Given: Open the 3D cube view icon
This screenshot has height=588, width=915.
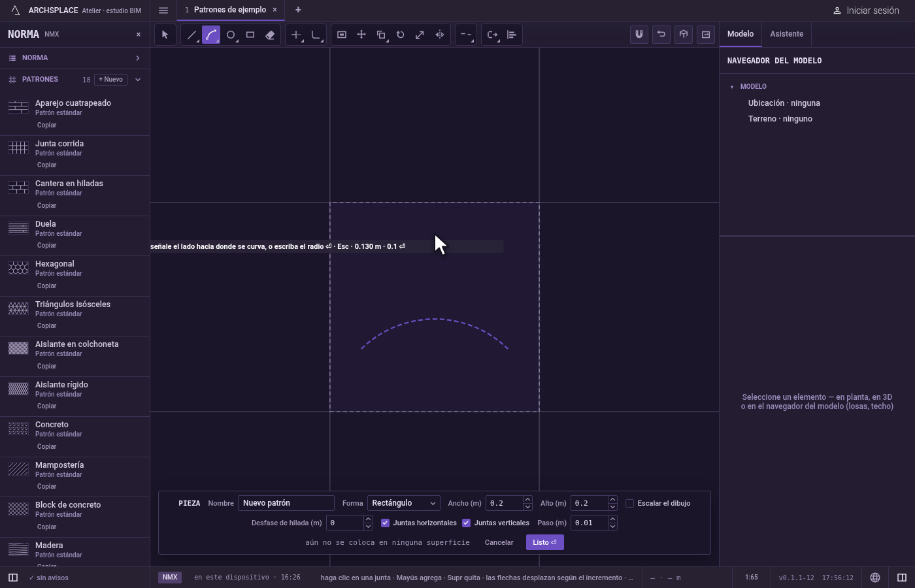Looking at the screenshot, I should [684, 35].
